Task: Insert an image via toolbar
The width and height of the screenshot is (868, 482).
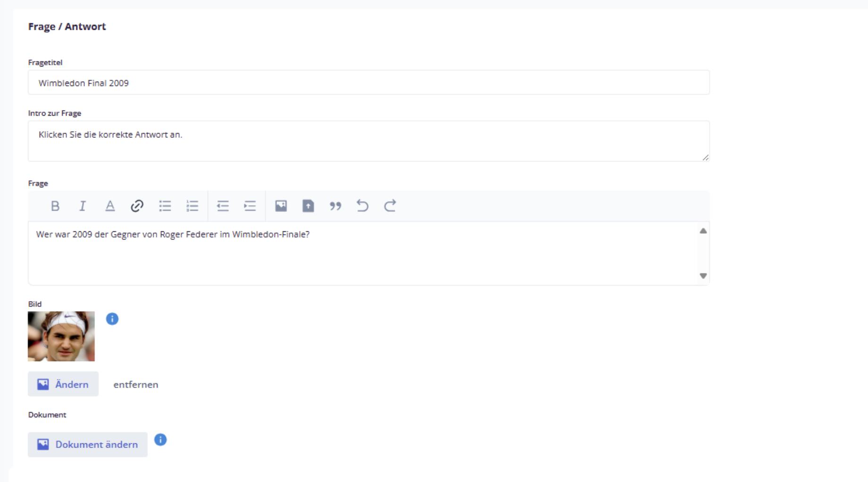Action: pyautogui.click(x=281, y=206)
